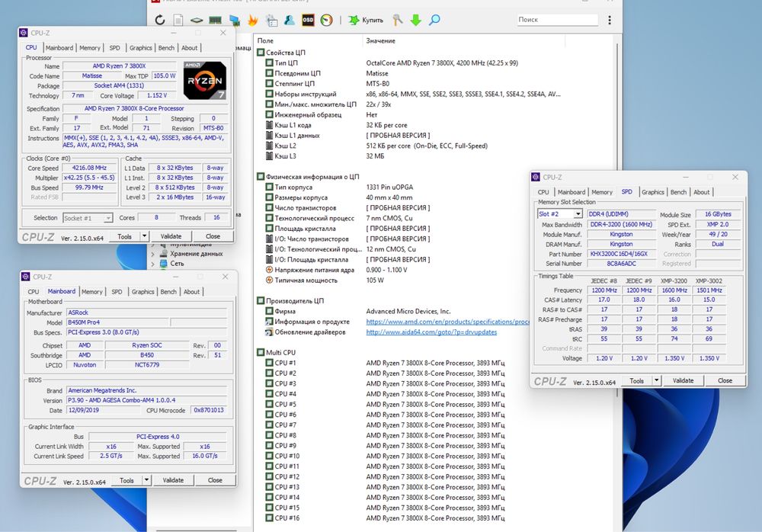Image resolution: width=762 pixels, height=532 pixels.
Task: Open Tools dropdown arrow in CPU window
Action: [x=144, y=236]
